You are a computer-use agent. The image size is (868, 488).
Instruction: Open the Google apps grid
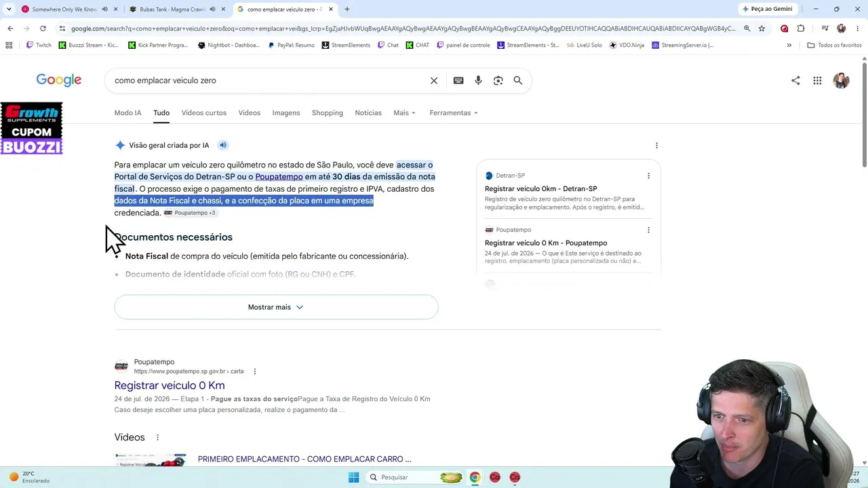(x=817, y=81)
